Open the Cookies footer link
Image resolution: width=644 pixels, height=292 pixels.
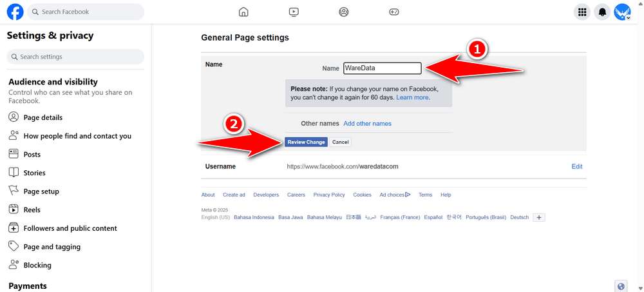(362, 195)
